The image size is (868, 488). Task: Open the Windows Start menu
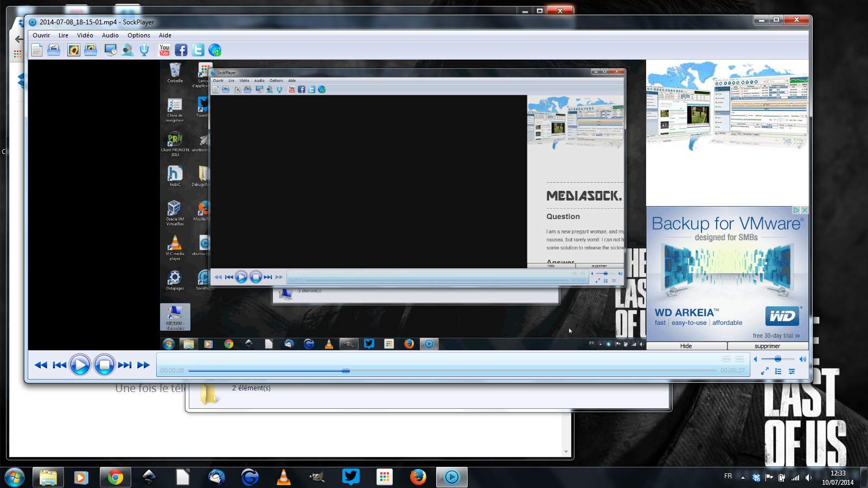coord(14,477)
